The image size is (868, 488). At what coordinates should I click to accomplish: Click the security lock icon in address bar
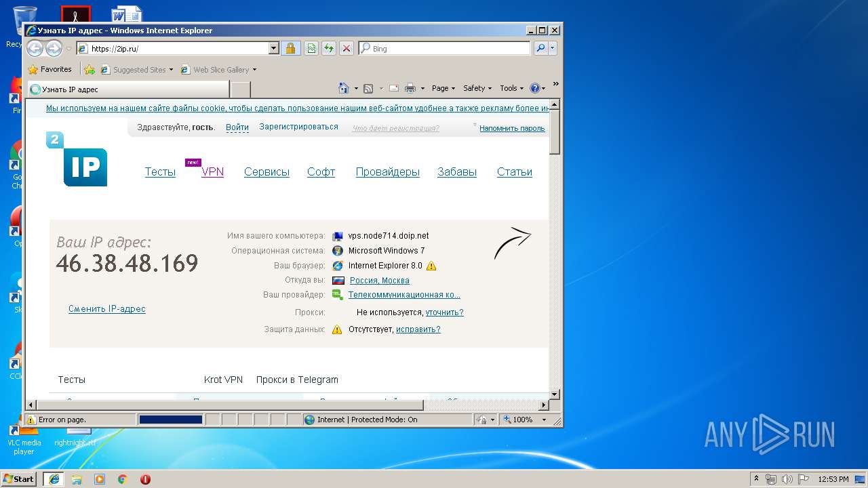tap(290, 48)
